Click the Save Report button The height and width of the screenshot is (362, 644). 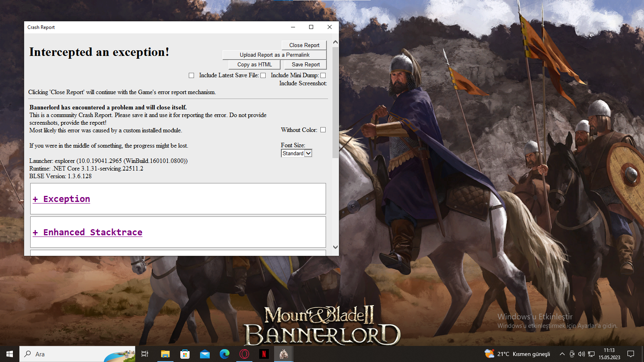point(306,64)
